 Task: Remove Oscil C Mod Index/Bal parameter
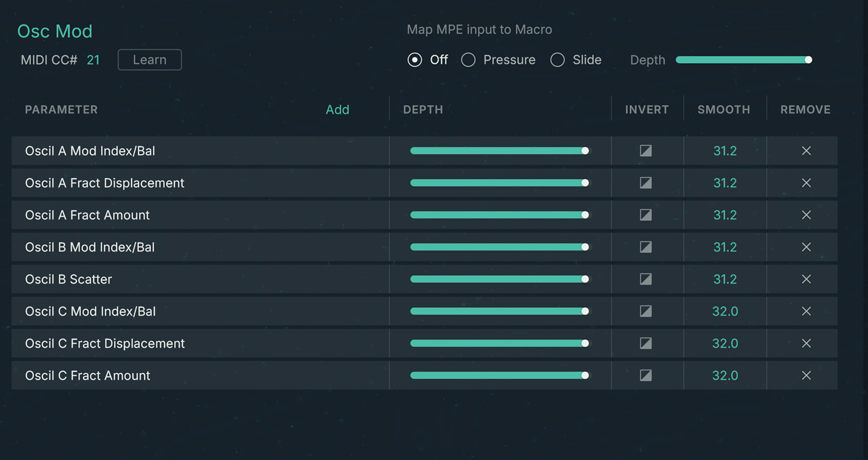(806, 311)
